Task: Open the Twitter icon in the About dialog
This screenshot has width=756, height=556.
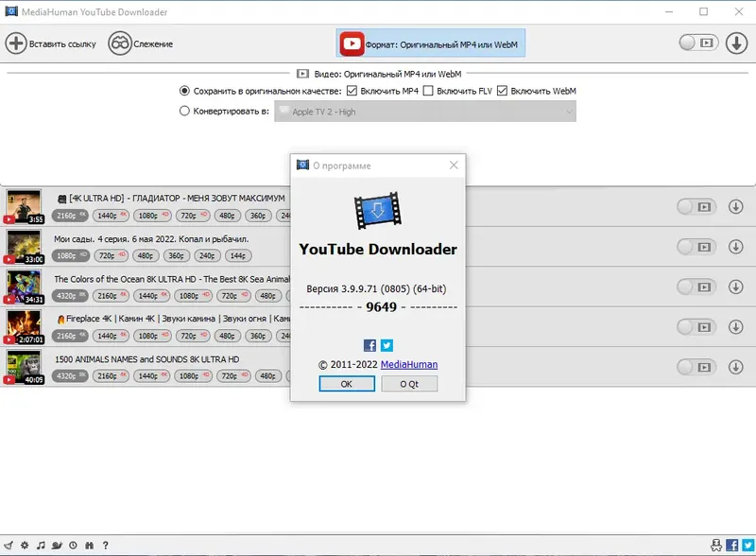Action: 387,346
